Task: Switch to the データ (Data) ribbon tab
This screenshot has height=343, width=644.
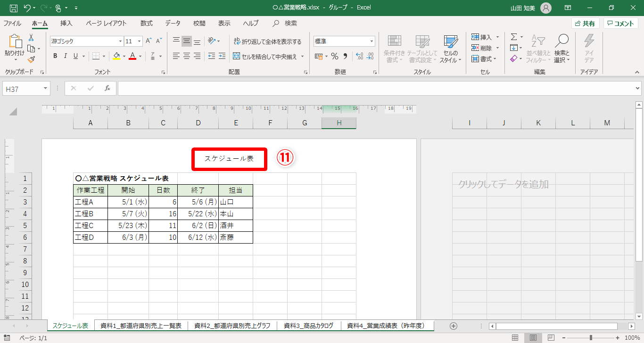Action: [173, 23]
